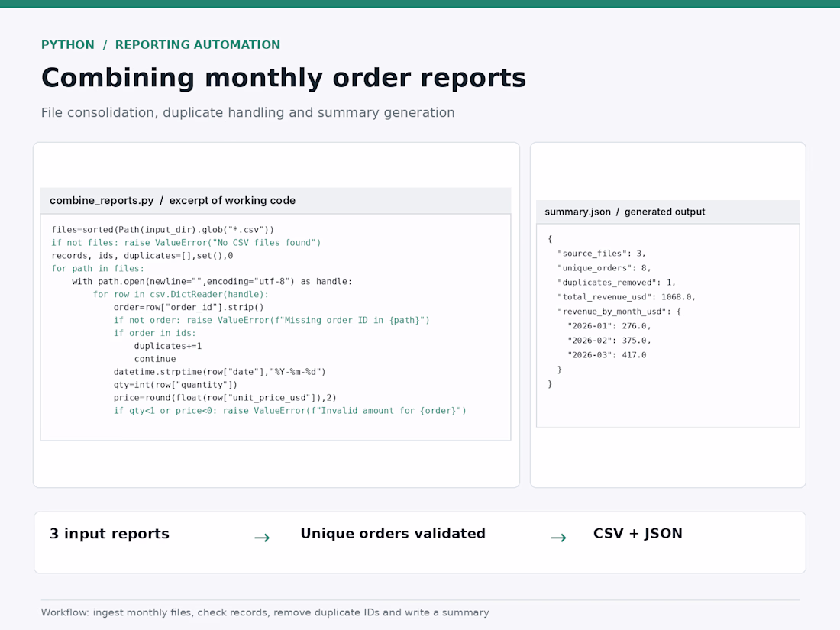
Task: Click the line "qty=int(row["quantity"])"
Action: (x=176, y=385)
